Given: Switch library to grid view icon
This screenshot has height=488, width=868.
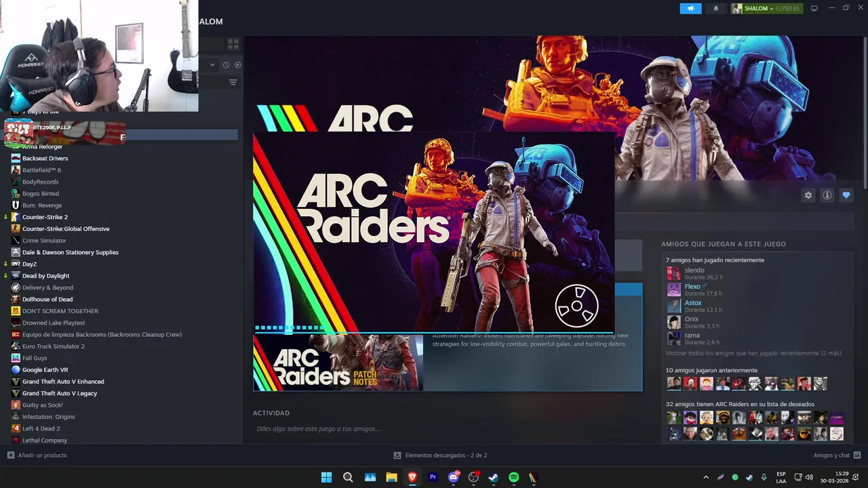Looking at the screenshot, I should pos(233,44).
